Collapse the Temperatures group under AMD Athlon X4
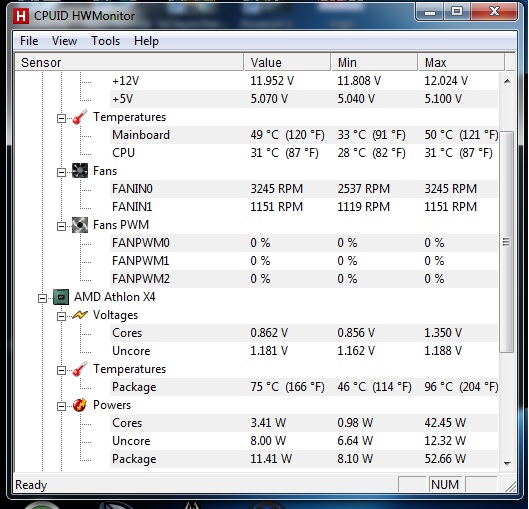529x509 pixels. point(61,370)
